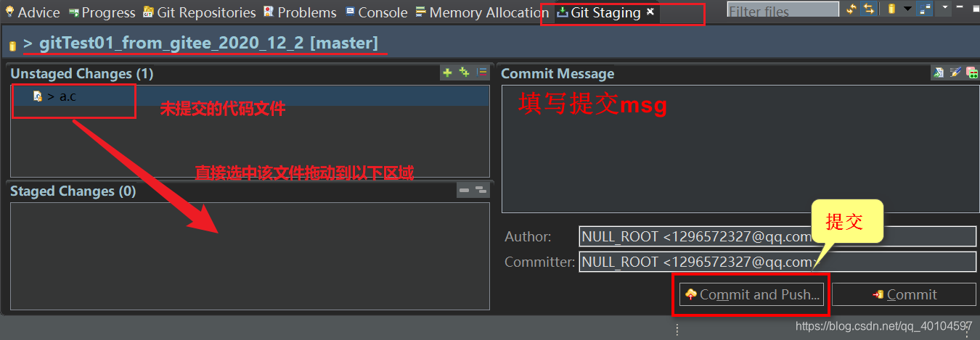This screenshot has height=340, width=980.
Task: Open Unstaged Changes sort and presentation menu
Action: click(x=482, y=72)
